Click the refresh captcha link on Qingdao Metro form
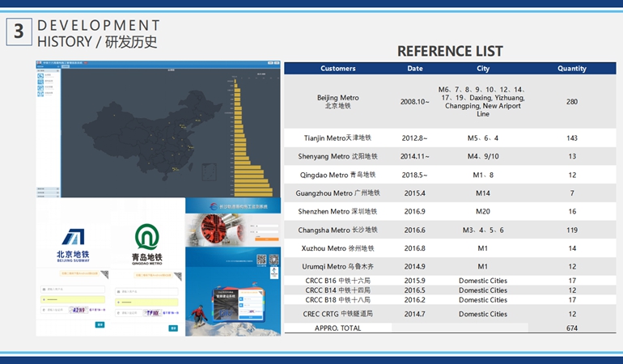 pos(170,313)
